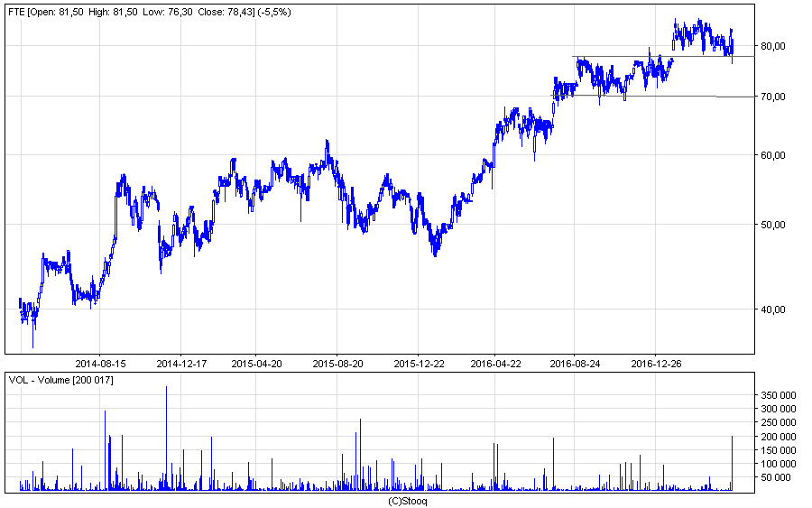The width and height of the screenshot is (812, 508).
Task: Select the 2015-08-20 date label
Action: (337, 364)
